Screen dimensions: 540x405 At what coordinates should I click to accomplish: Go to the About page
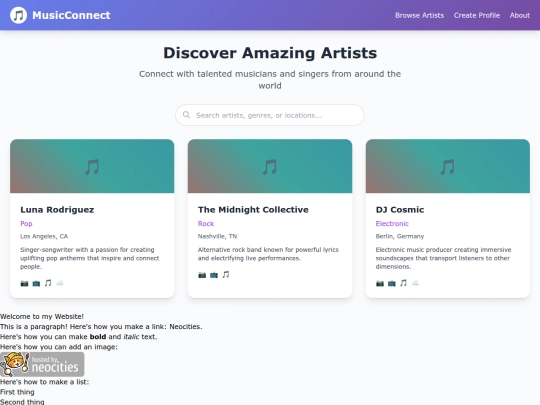520,15
